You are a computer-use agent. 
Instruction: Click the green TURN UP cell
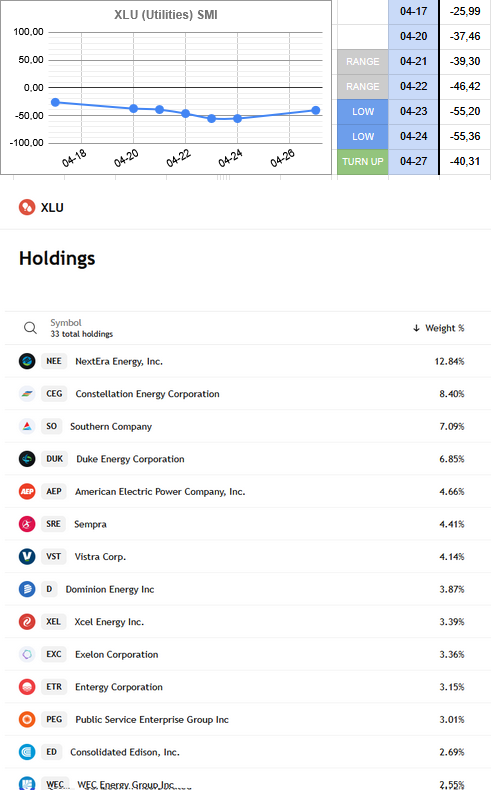coord(363,162)
